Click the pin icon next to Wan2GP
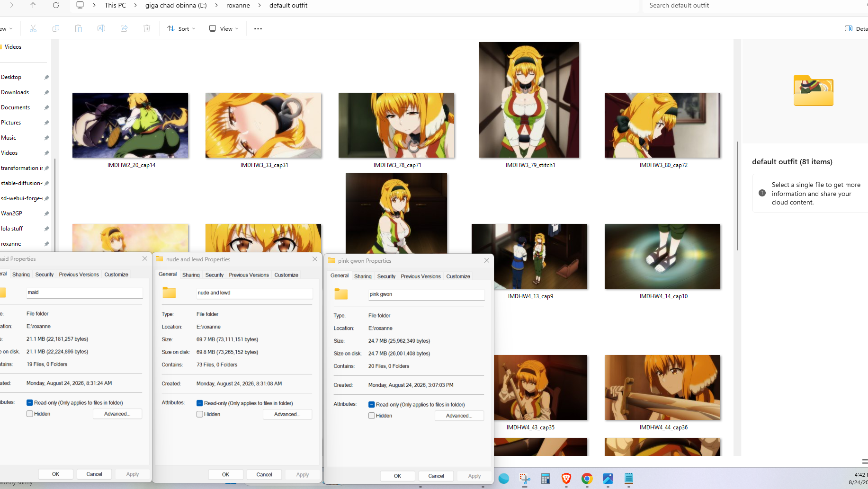 coord(46,213)
